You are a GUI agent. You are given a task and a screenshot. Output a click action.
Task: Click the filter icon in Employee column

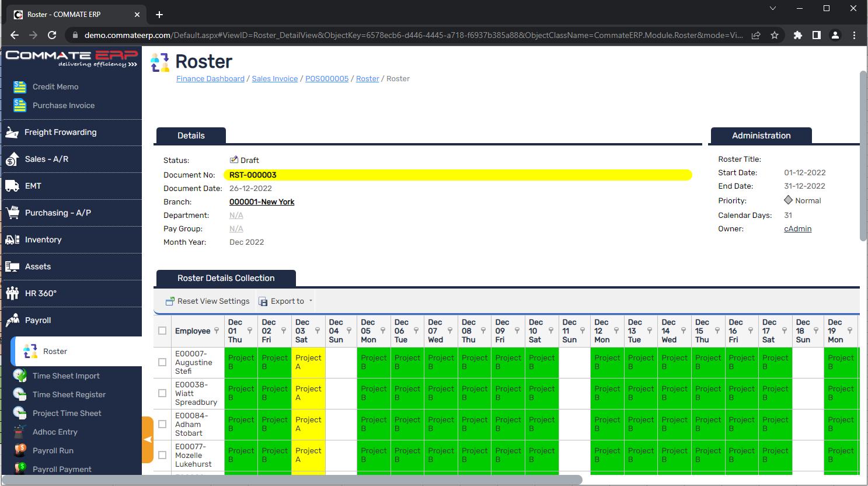point(217,331)
